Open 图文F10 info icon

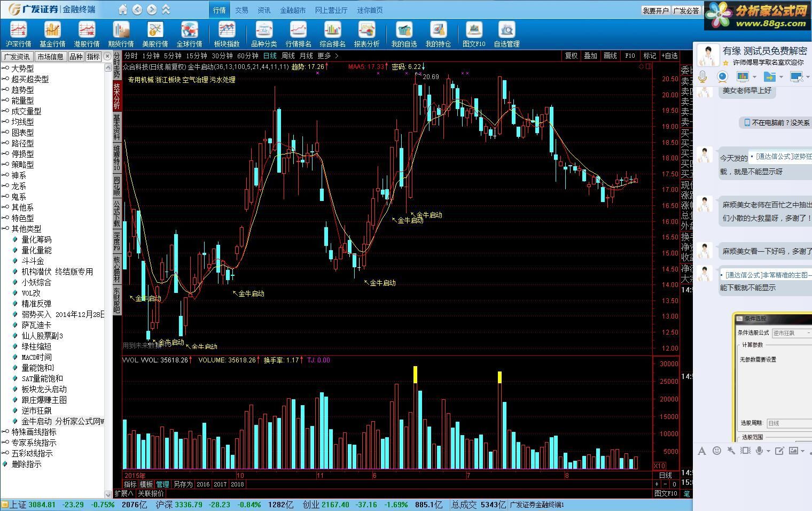(x=474, y=35)
